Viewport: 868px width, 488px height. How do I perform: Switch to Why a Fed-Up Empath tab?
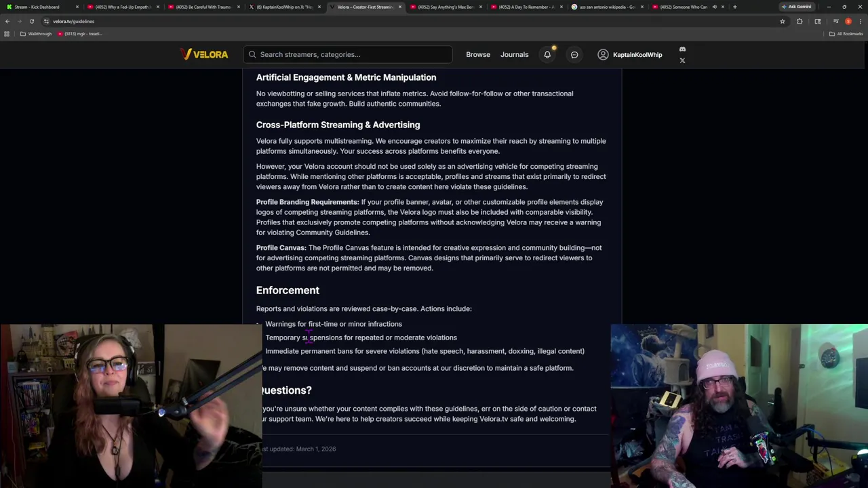pyautogui.click(x=123, y=7)
